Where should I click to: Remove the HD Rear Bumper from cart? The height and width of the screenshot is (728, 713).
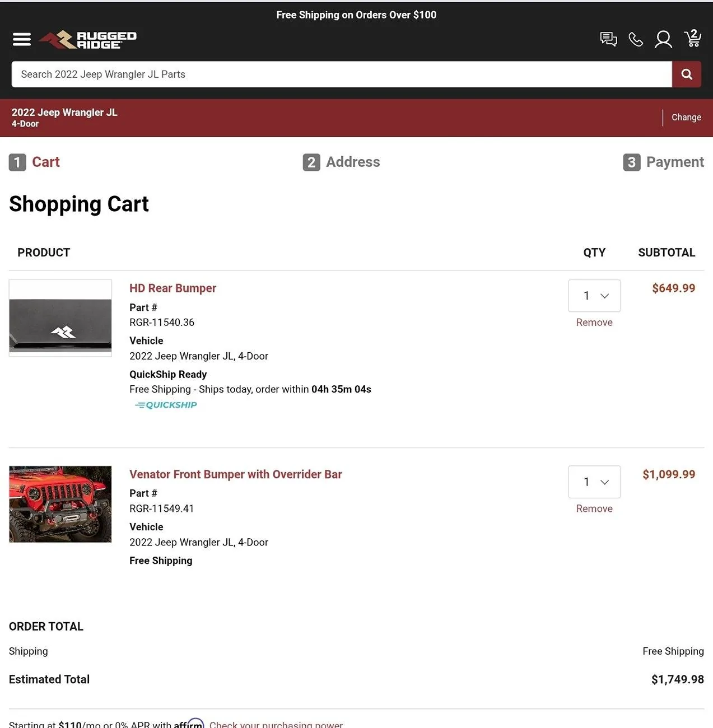[594, 323]
